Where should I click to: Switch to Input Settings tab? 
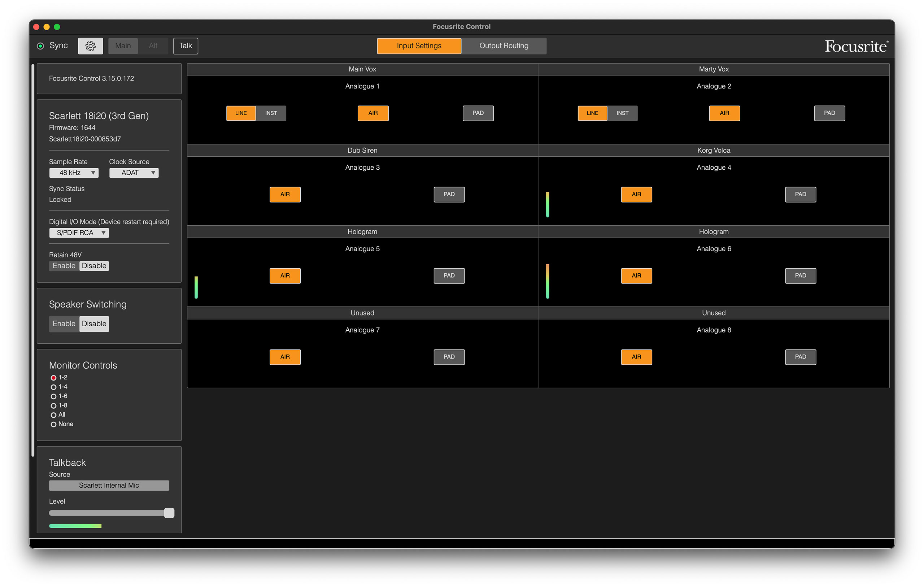point(419,46)
